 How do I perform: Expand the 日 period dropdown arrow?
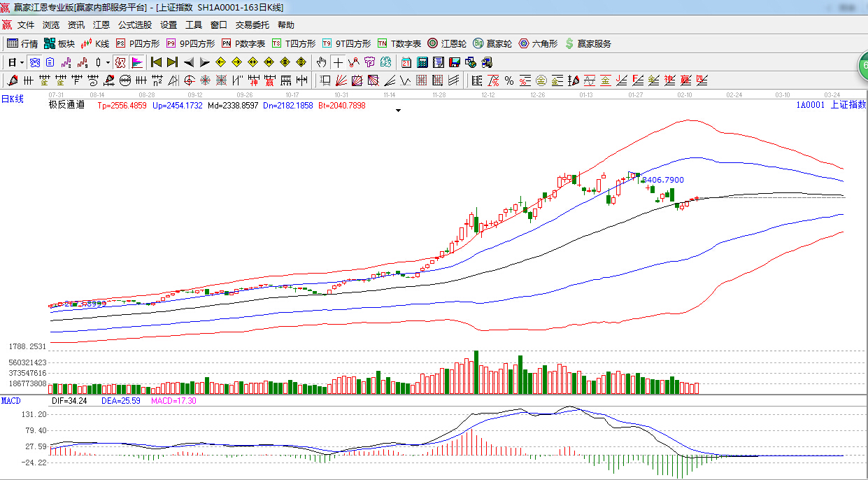pos(22,62)
